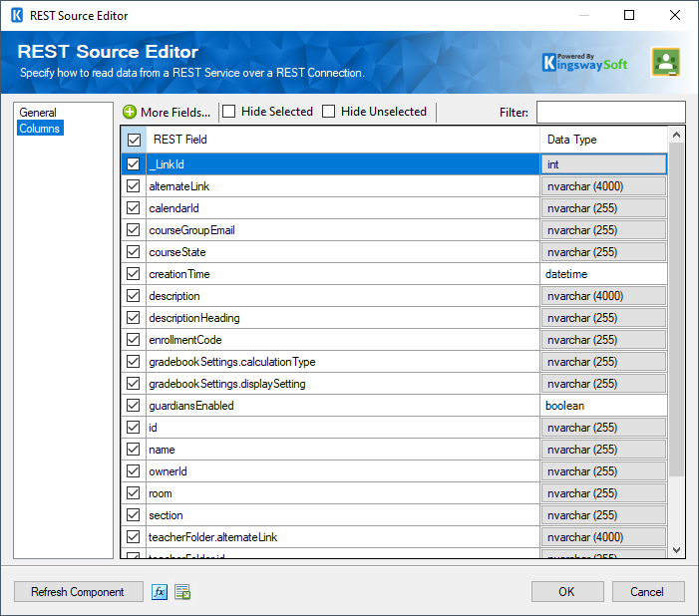Uncheck the calendarId field checkbox

tap(134, 207)
